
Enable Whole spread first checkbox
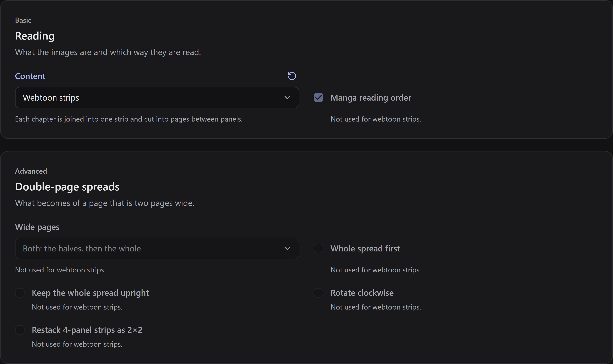pos(318,248)
